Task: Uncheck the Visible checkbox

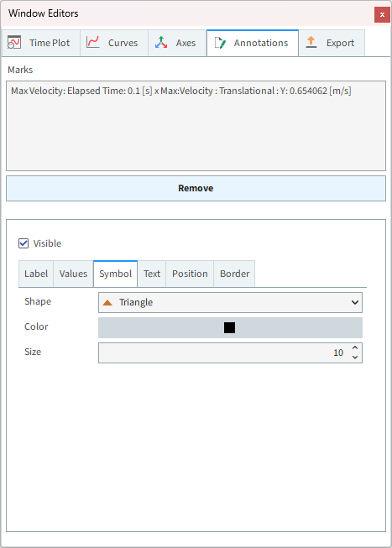Action: coord(24,243)
